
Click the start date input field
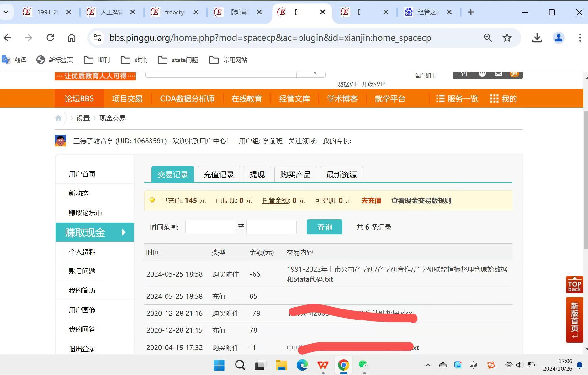(210, 227)
